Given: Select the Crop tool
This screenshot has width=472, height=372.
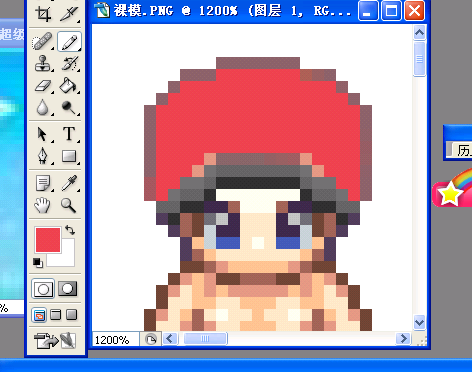Looking at the screenshot, I should pos(43,13).
